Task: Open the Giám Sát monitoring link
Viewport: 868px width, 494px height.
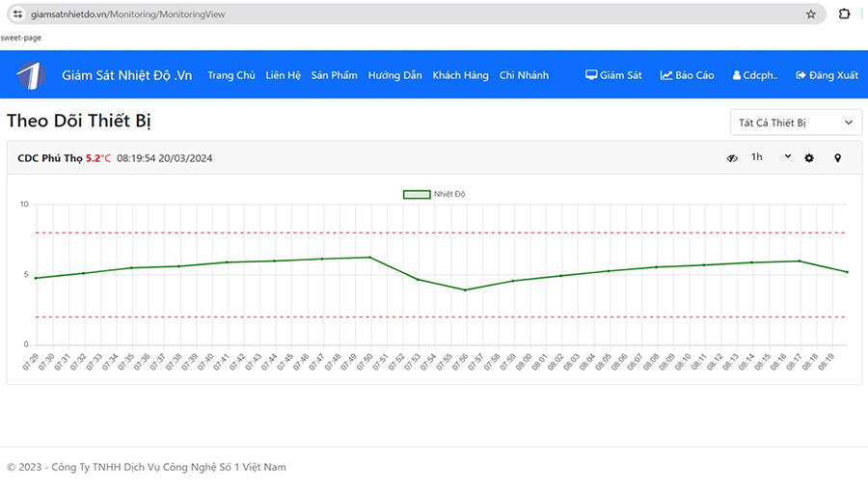Action: [613, 75]
